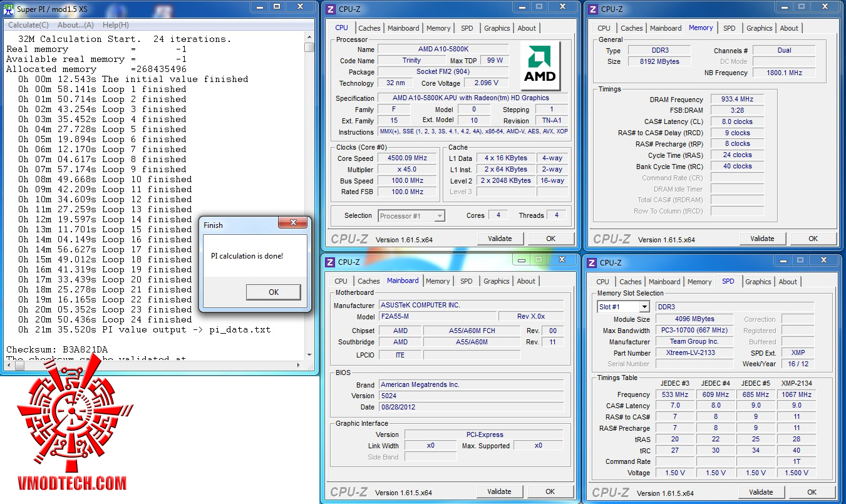Click the manufacturer value "ASUSTeK COMPUTER INC."
This screenshot has width=846, height=504.
point(472,305)
